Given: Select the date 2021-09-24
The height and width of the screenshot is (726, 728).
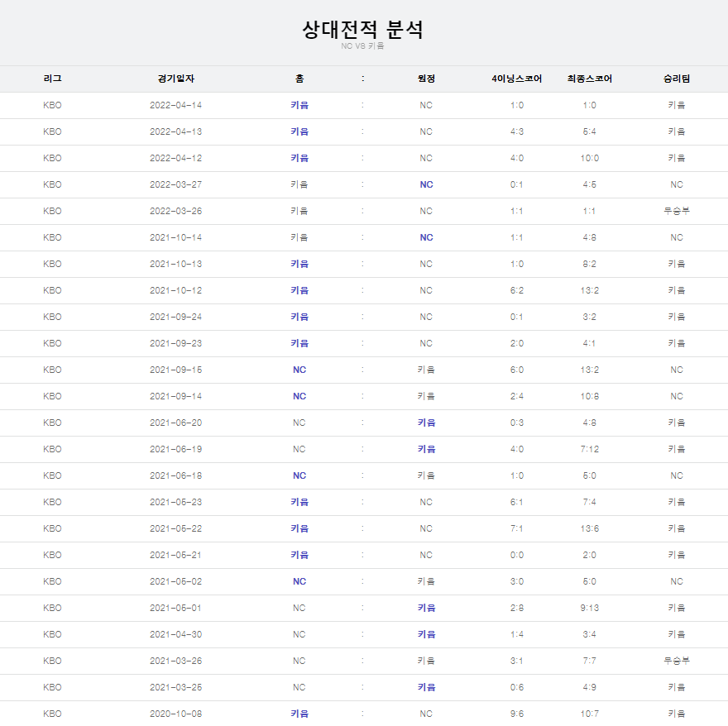Looking at the screenshot, I should click(176, 317).
